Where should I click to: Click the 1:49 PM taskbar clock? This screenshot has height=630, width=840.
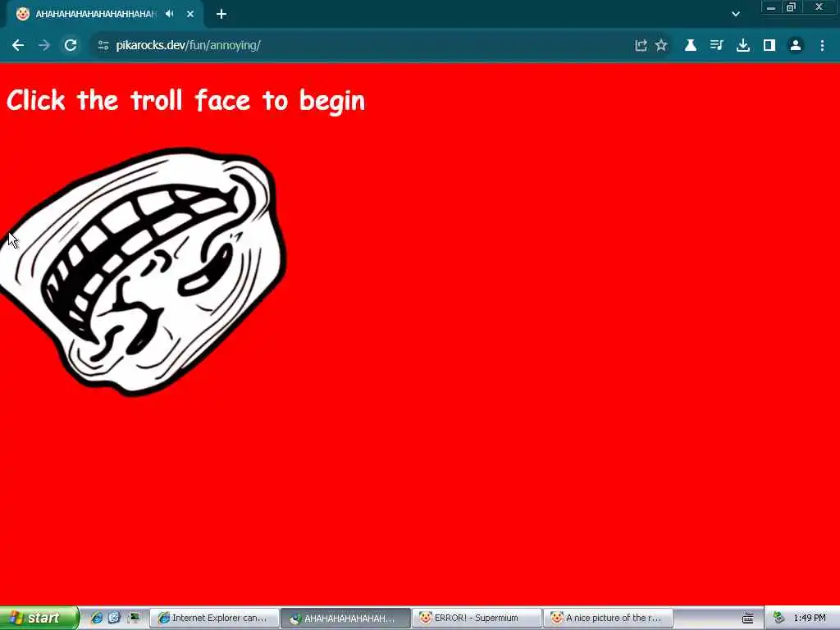pos(810,619)
